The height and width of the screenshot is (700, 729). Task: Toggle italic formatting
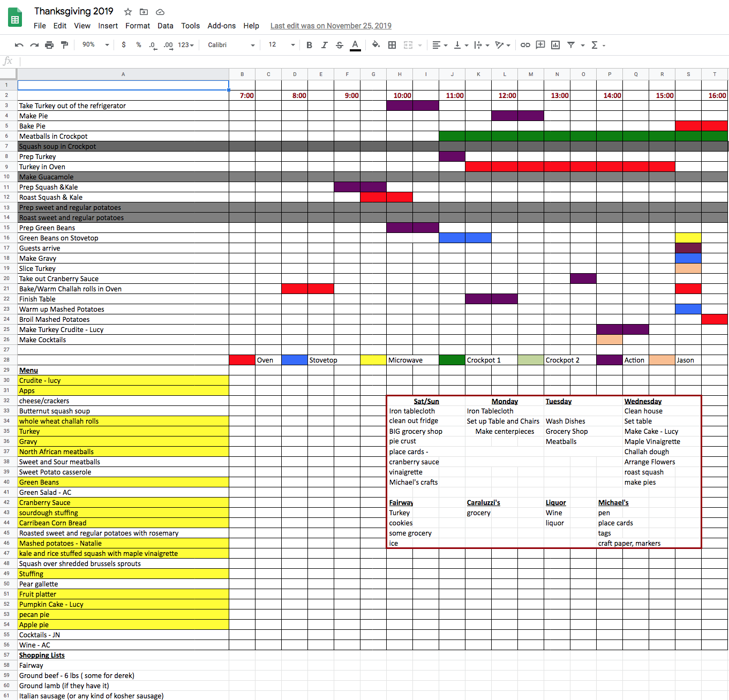pyautogui.click(x=324, y=45)
